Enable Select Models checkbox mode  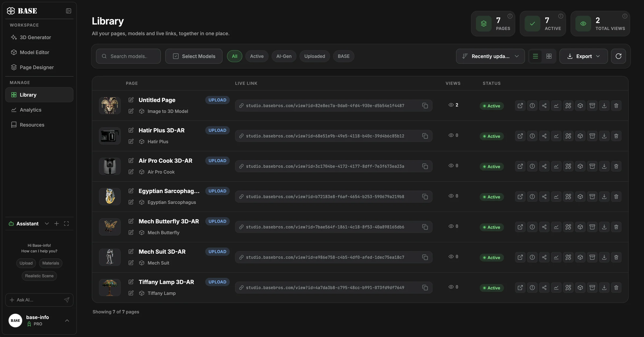point(194,56)
